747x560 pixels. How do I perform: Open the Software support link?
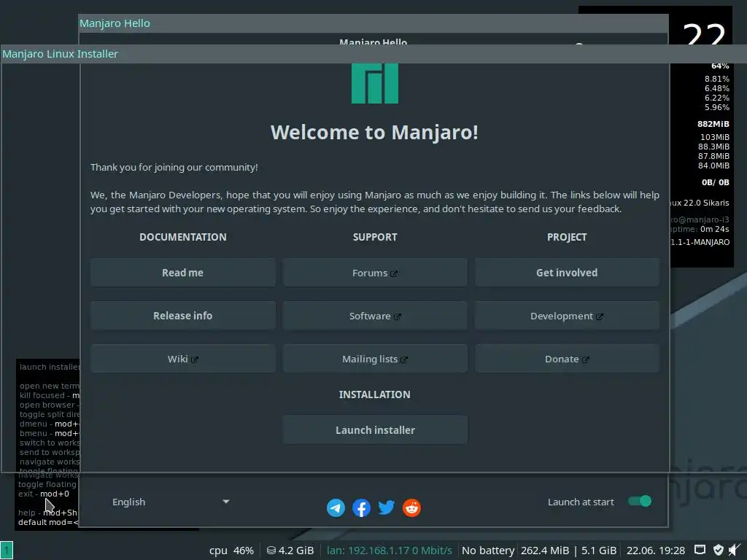click(x=375, y=316)
